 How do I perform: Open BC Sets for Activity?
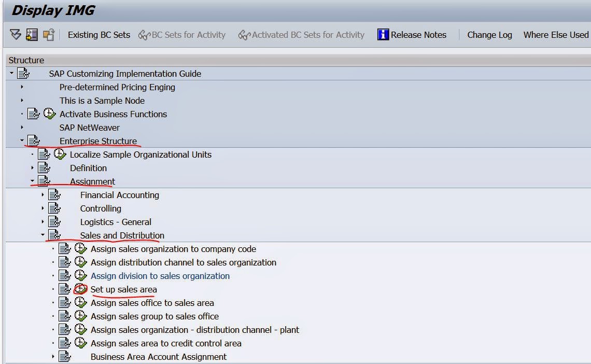click(x=182, y=35)
